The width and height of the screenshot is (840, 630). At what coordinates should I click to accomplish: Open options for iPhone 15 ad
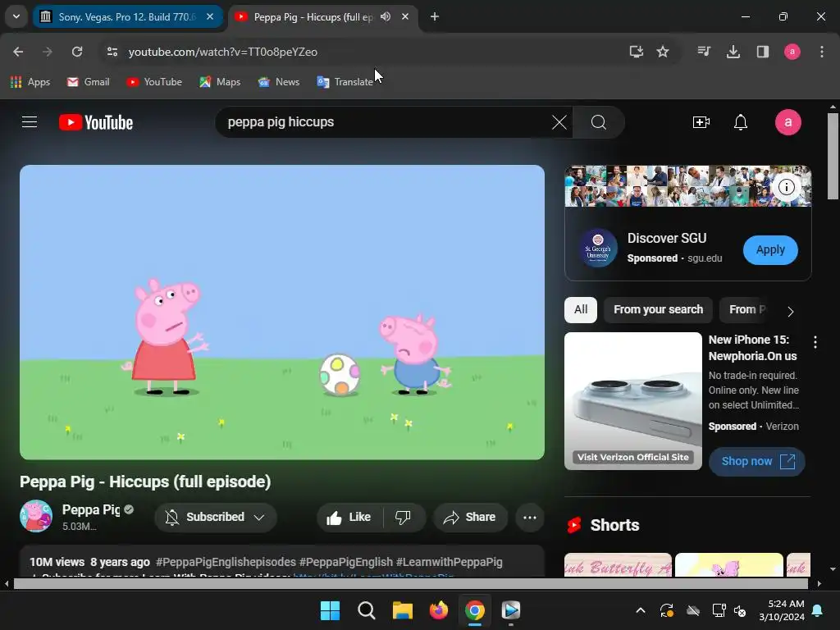(x=815, y=342)
